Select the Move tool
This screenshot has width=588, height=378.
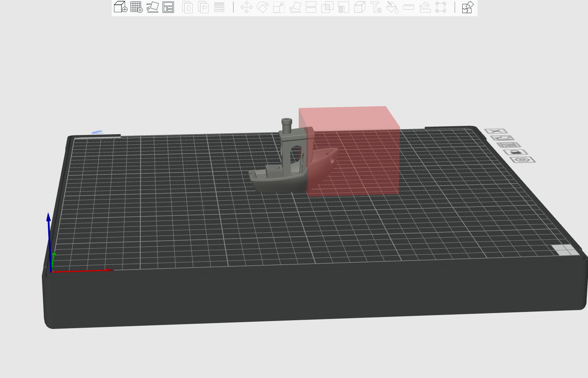[x=246, y=7]
